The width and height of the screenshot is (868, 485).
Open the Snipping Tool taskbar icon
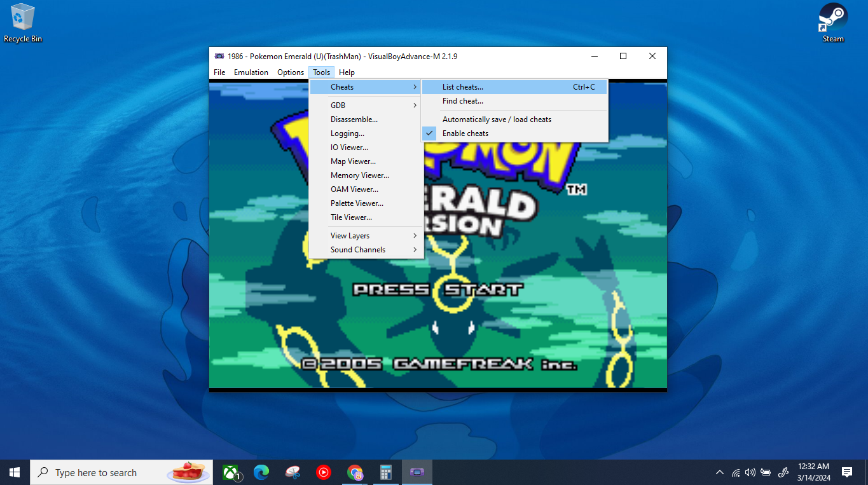click(x=293, y=472)
